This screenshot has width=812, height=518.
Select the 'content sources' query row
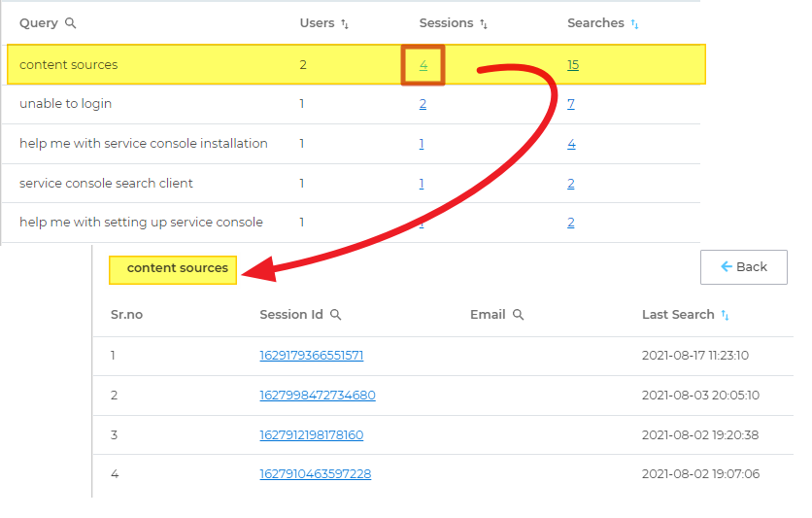click(x=68, y=65)
